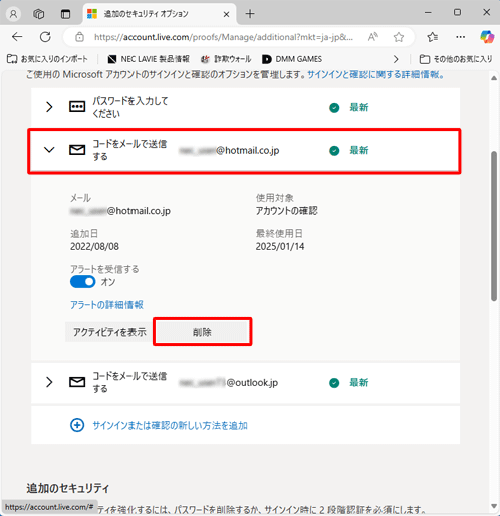Open the favorites list icon
Image resolution: width=500 pixels, height=516 pixels.
(433, 37)
